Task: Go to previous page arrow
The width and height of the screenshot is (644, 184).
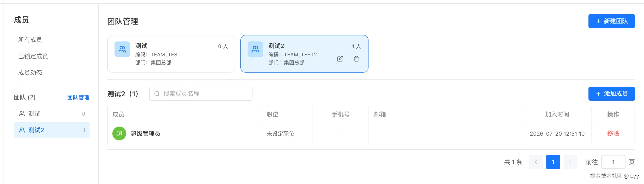Action: point(536,162)
